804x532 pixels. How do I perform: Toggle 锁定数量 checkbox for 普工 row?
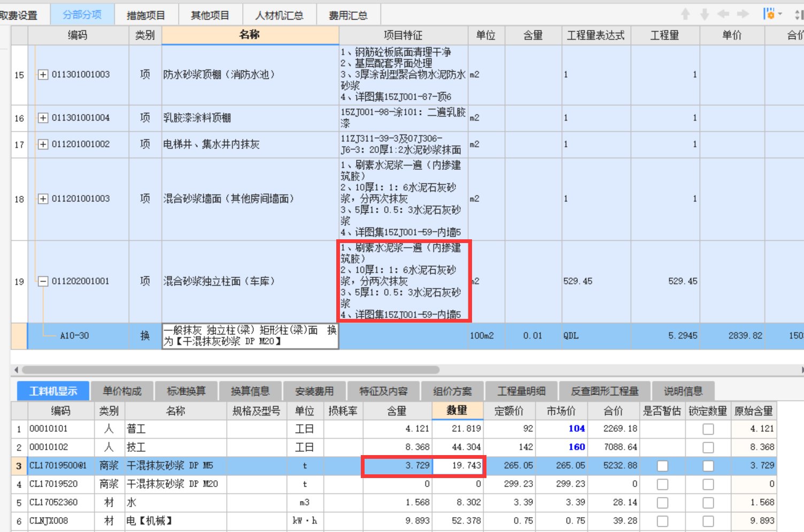coord(708,429)
